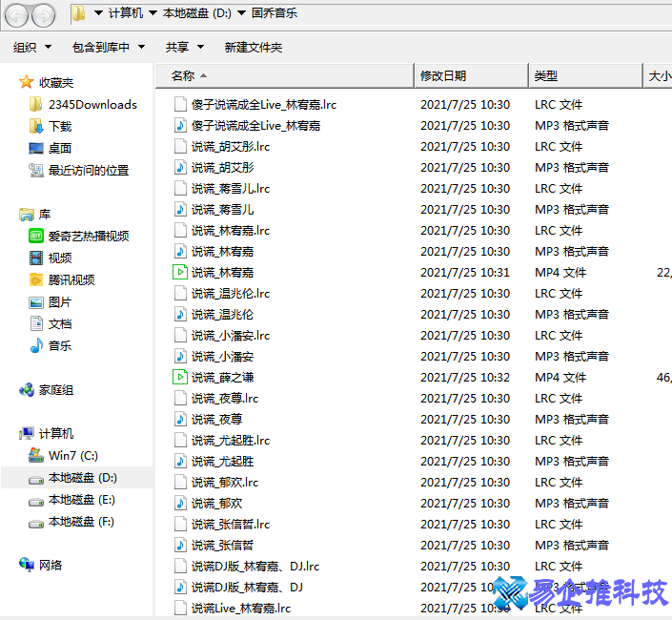Sort by 类型 column header
672x620 pixels.
(x=586, y=76)
